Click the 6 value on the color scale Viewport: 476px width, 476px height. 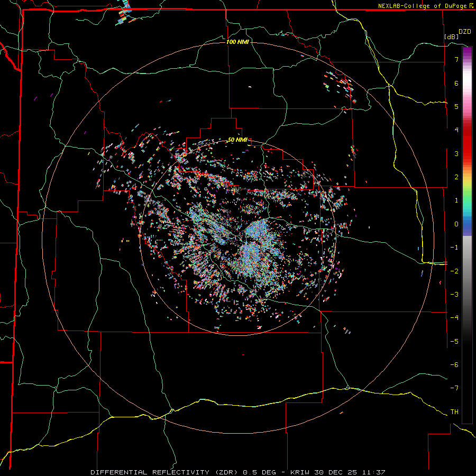pyautogui.click(x=456, y=83)
